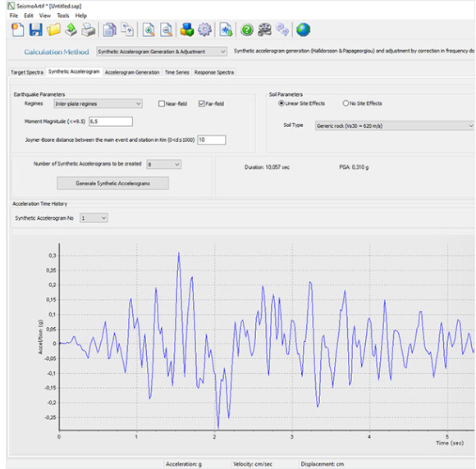Switch to the Target Spectra tab
Viewport: 476px width, 469px height.
tap(27, 72)
